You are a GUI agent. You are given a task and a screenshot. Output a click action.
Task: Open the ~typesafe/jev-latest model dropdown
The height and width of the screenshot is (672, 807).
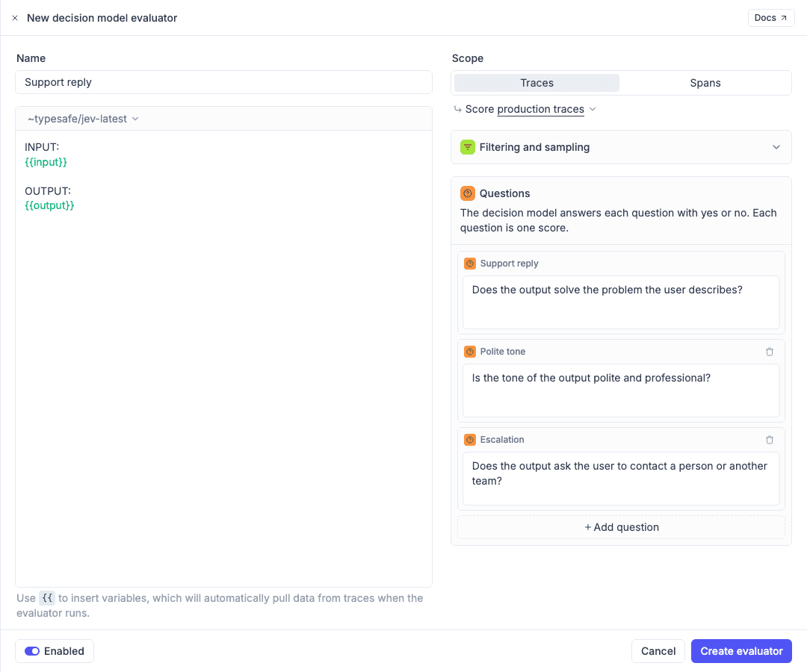83,119
